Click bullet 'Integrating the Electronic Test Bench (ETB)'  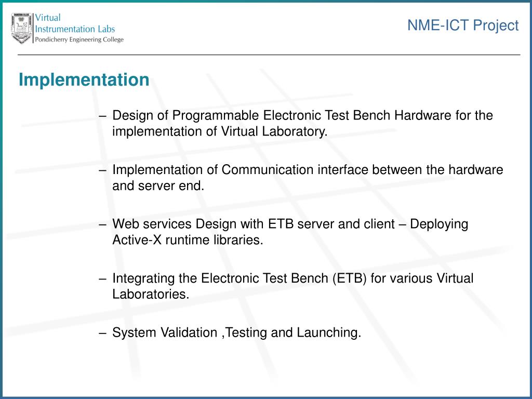293,278
